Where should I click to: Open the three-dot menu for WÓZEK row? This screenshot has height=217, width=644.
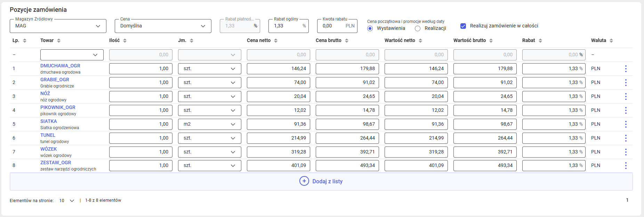pos(626,152)
